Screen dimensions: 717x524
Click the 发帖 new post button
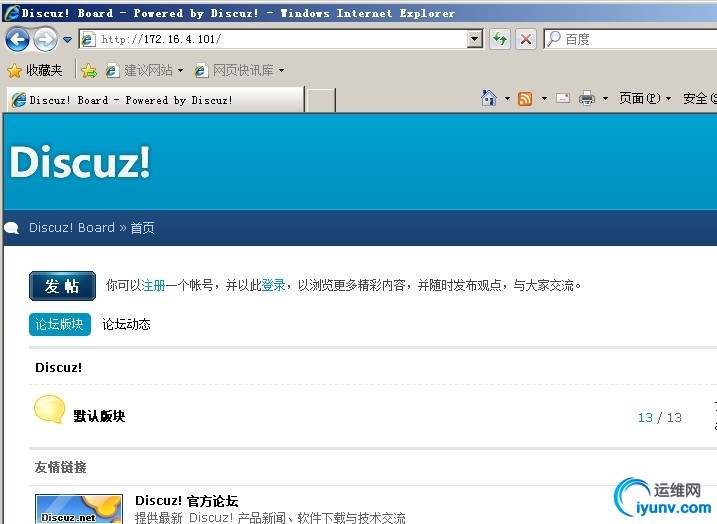(x=62, y=286)
